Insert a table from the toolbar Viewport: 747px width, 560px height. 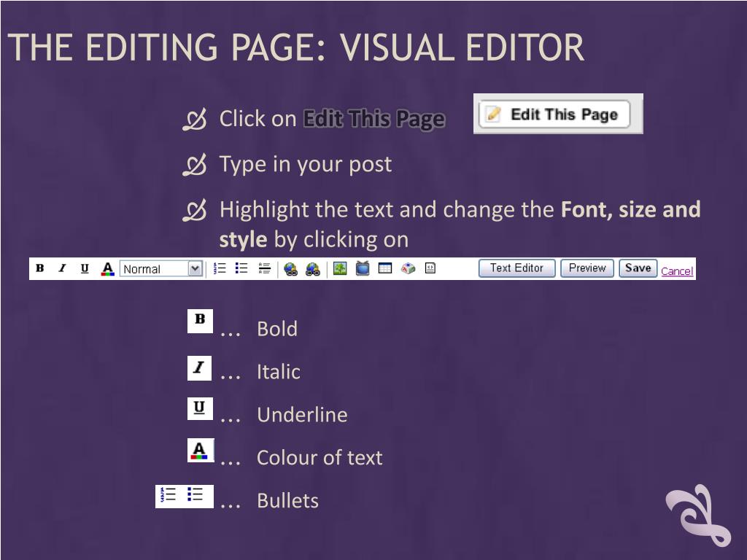[x=385, y=268]
